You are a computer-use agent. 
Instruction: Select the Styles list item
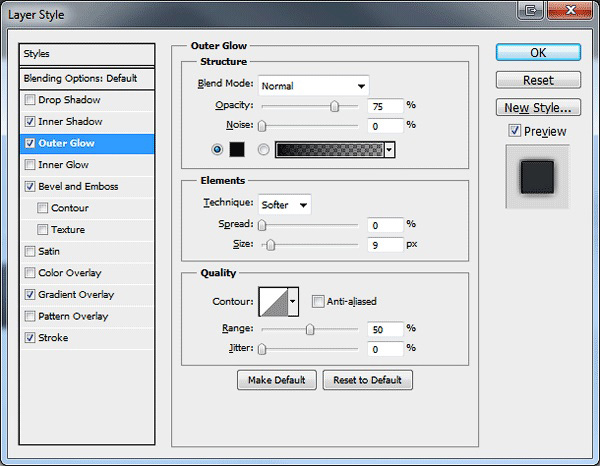click(x=87, y=54)
